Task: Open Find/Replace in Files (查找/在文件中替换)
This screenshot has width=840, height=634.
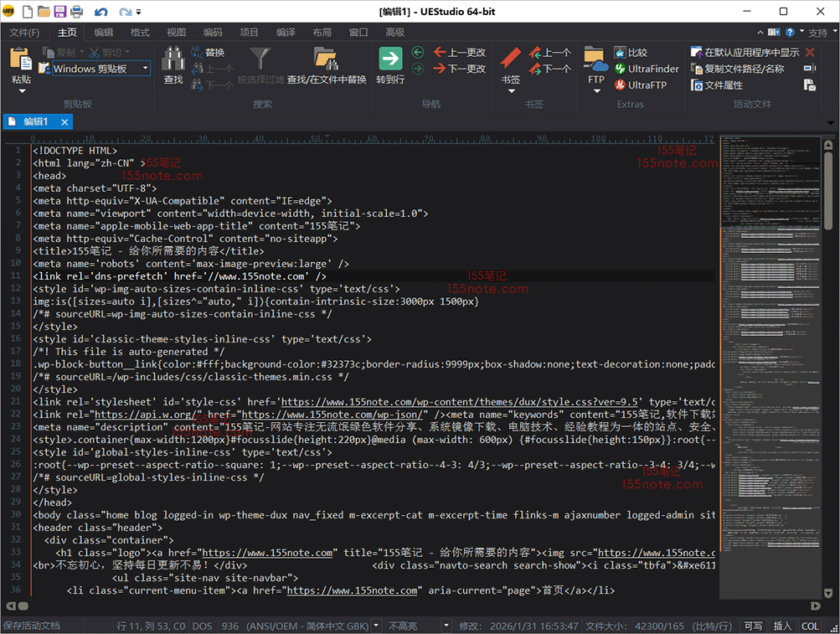Action: pos(326,59)
